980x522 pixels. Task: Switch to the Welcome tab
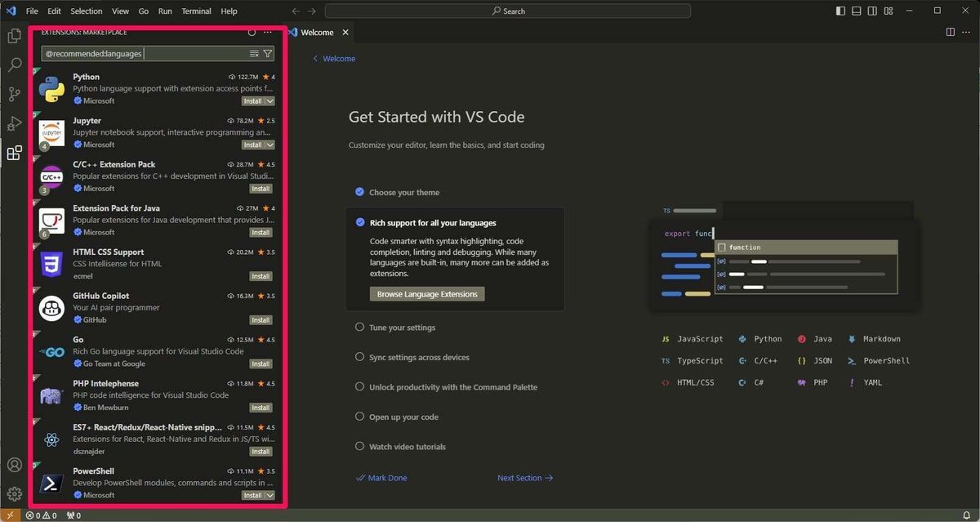coord(317,33)
